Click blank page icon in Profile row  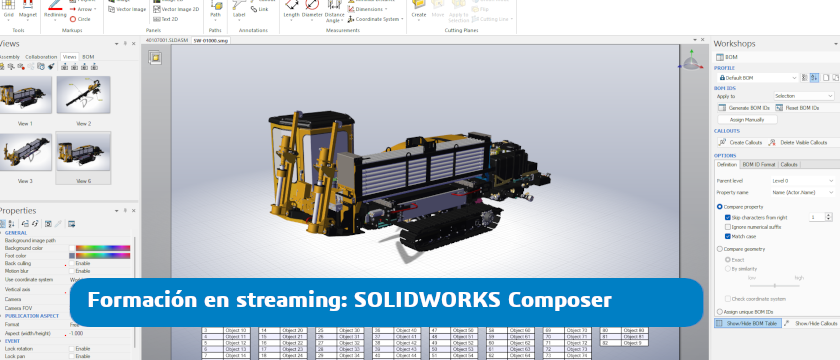click(826, 78)
